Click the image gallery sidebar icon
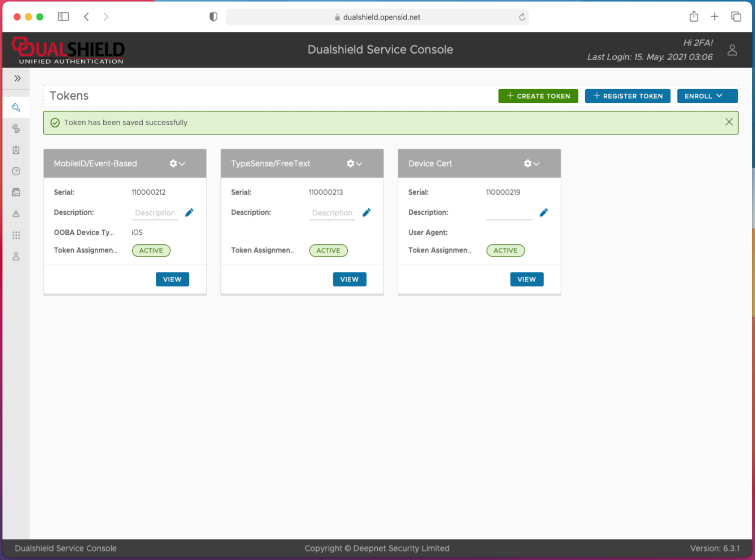Viewport: 755px width, 560px height. [16, 192]
